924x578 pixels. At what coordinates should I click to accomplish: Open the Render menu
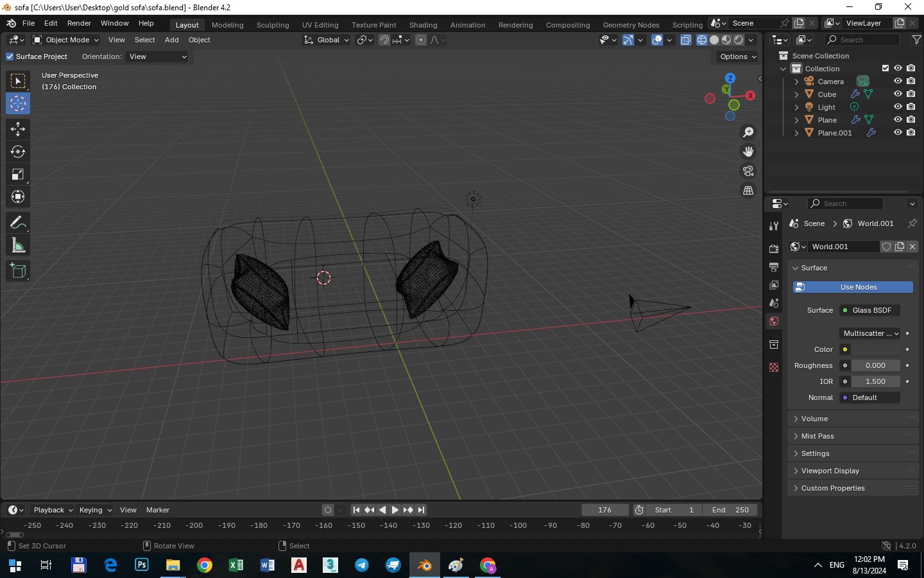pos(79,23)
